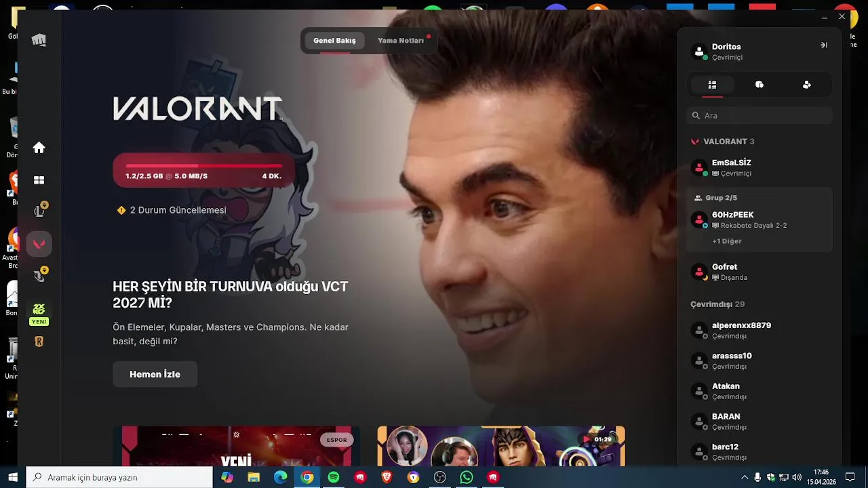Click the add friend icon

pyautogui.click(x=807, y=85)
